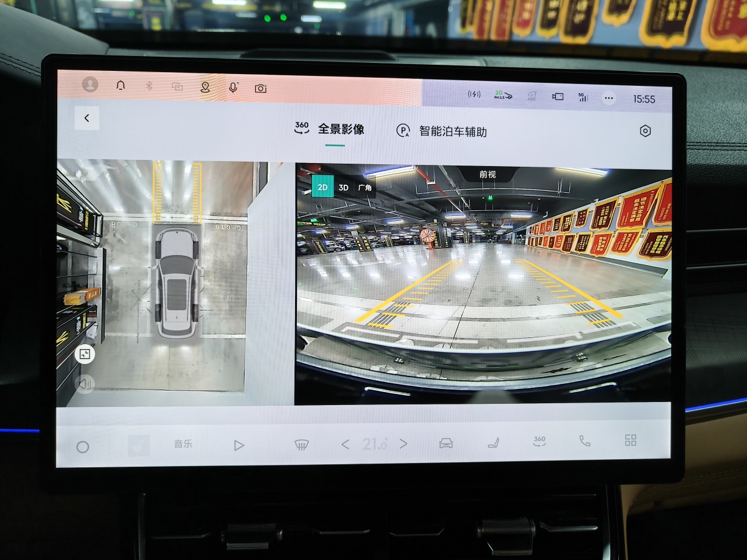
Task: Open 360 camera icon in bottom bar
Action: [x=539, y=441]
